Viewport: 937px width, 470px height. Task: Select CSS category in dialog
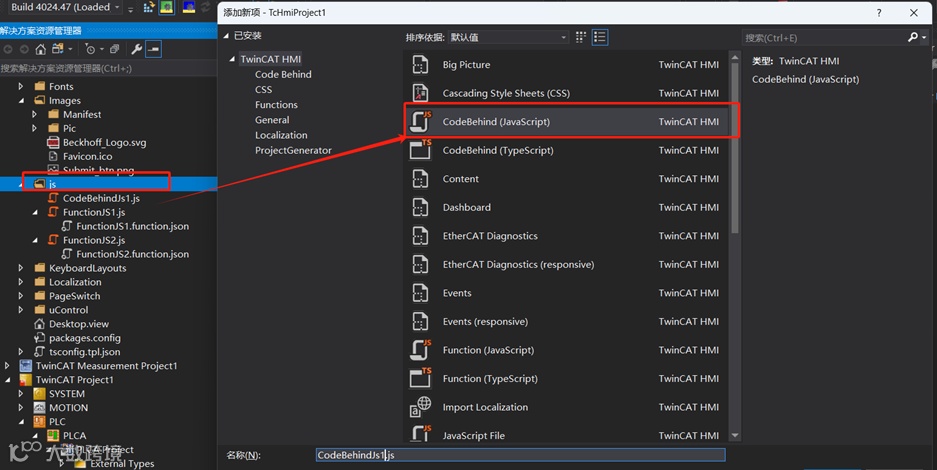[x=264, y=90]
